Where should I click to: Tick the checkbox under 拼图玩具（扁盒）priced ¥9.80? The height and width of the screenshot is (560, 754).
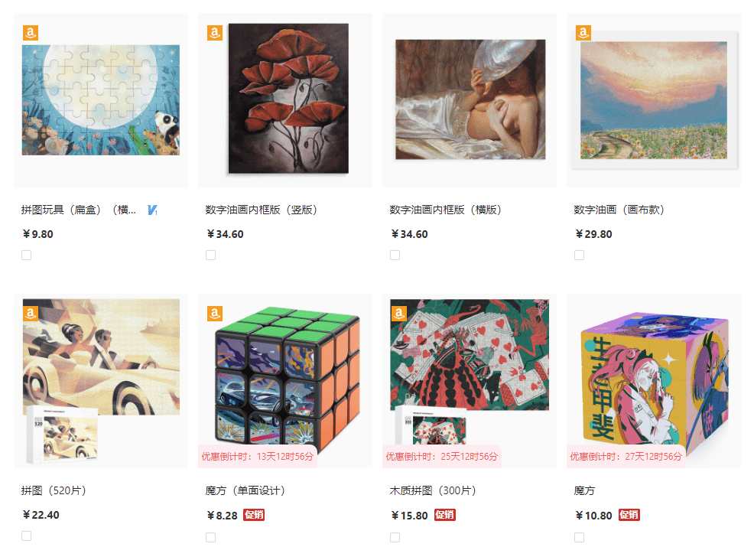tap(27, 255)
